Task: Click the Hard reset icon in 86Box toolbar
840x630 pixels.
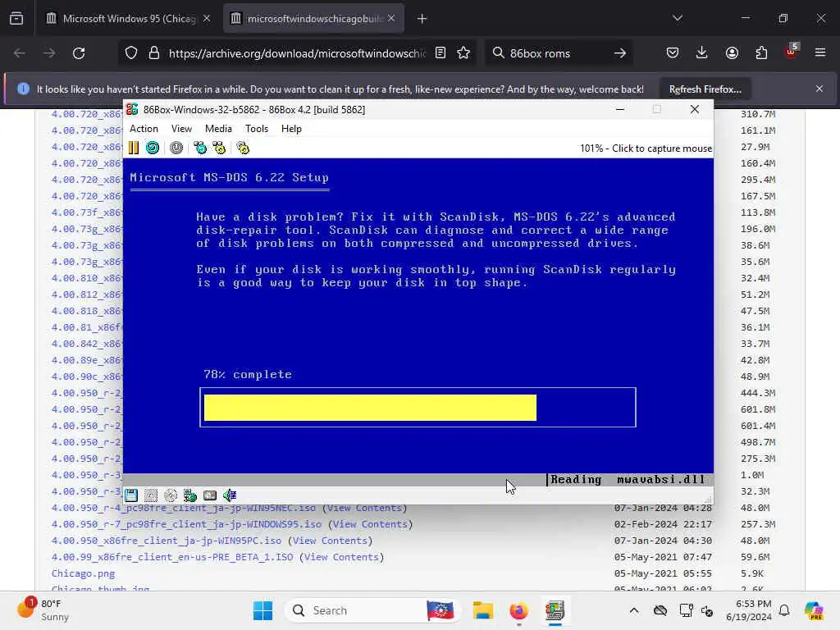Action: (x=153, y=148)
